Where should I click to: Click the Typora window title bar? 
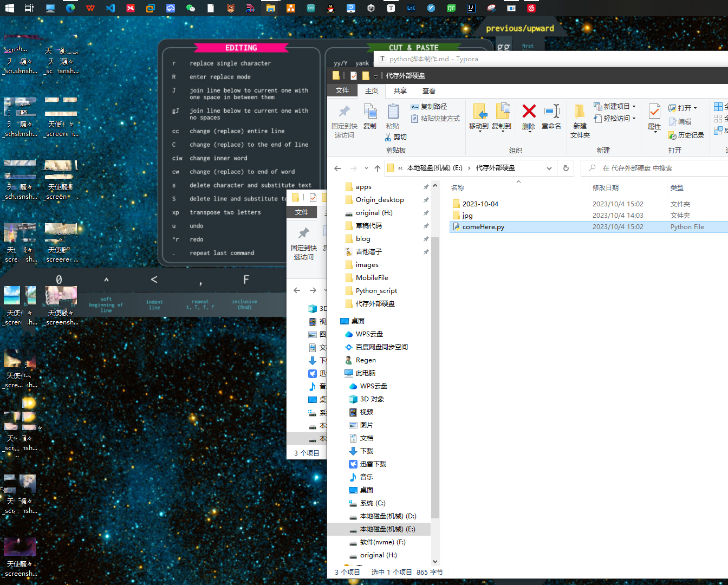click(551, 58)
